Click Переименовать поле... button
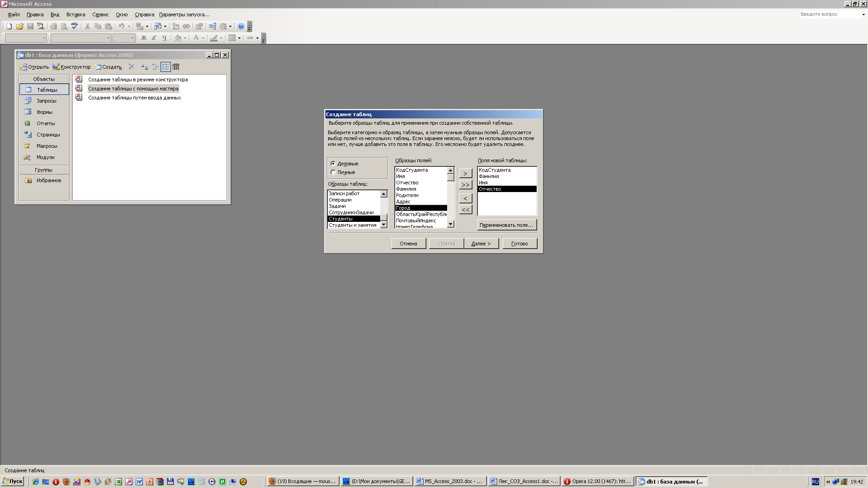The image size is (868, 488). tap(507, 225)
